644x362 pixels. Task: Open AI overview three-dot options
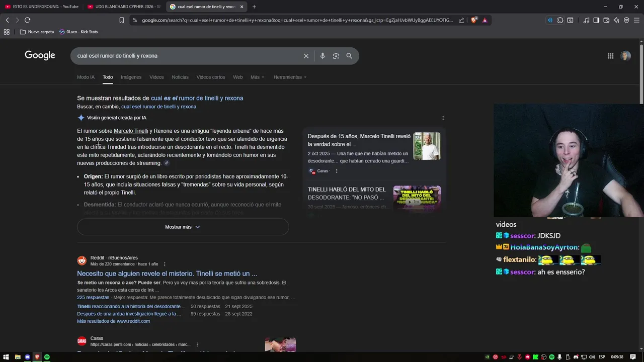pos(443,118)
